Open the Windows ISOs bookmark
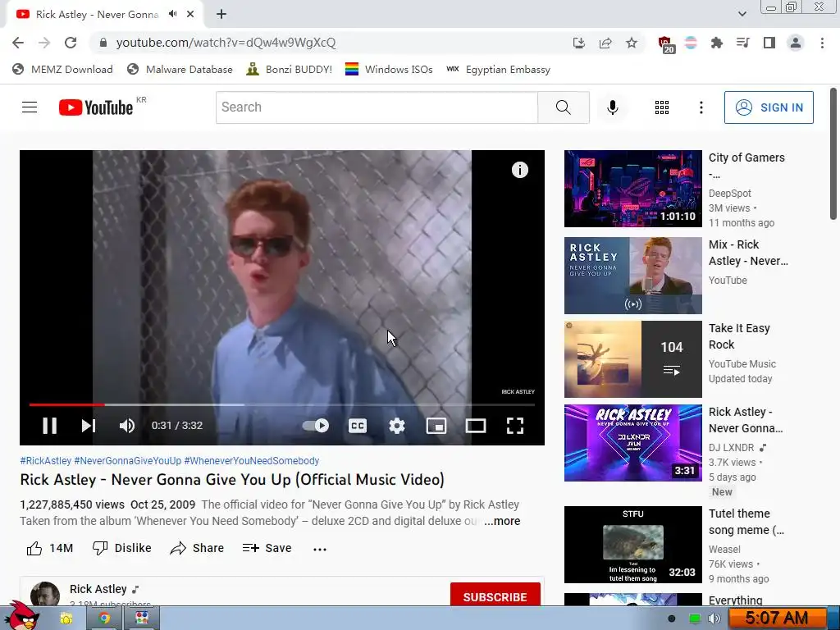840x630 pixels. (389, 69)
